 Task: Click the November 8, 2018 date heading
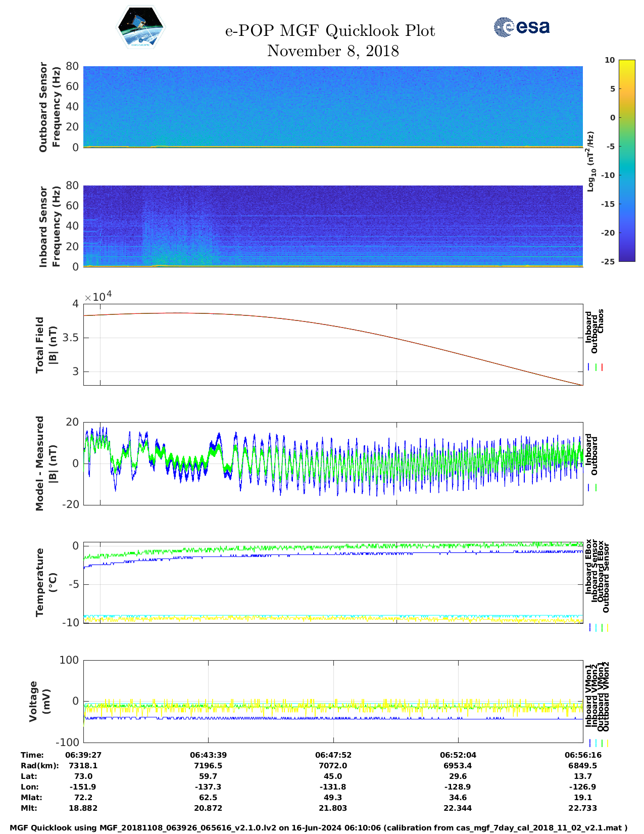(x=333, y=51)
